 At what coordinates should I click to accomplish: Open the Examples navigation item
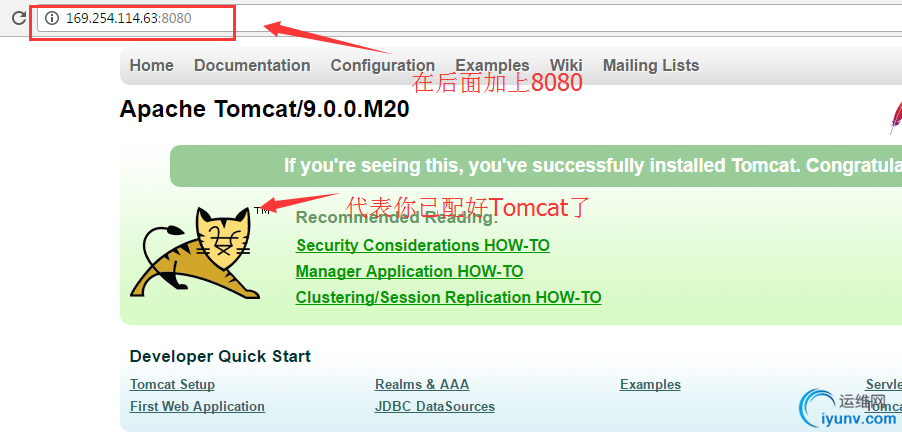492,66
